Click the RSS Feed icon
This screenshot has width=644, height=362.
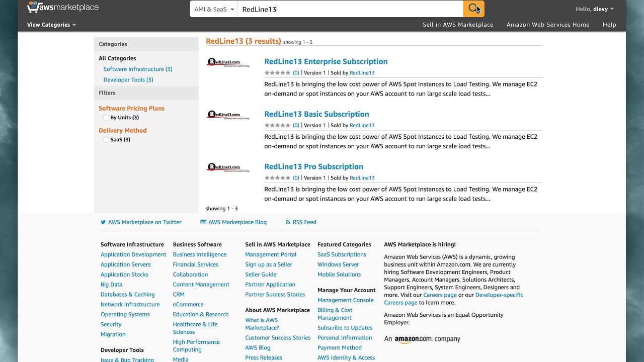[288, 222]
